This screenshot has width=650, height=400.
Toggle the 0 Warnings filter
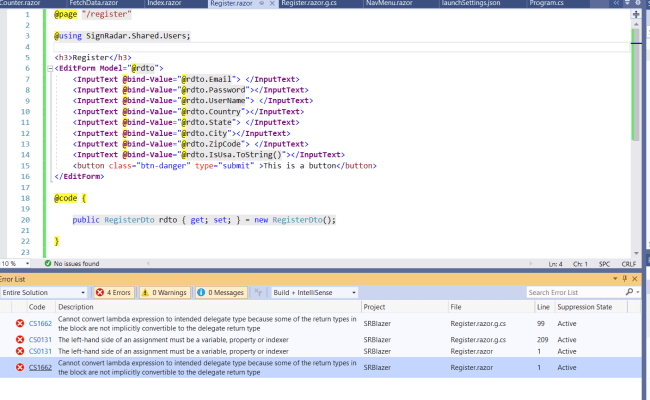[x=165, y=293]
